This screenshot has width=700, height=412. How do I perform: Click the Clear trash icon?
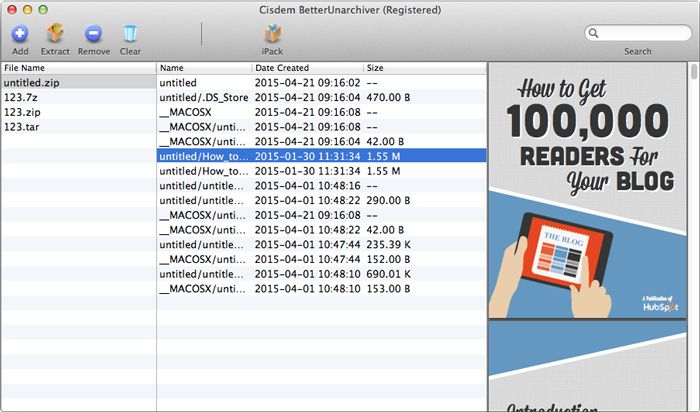pos(130,33)
